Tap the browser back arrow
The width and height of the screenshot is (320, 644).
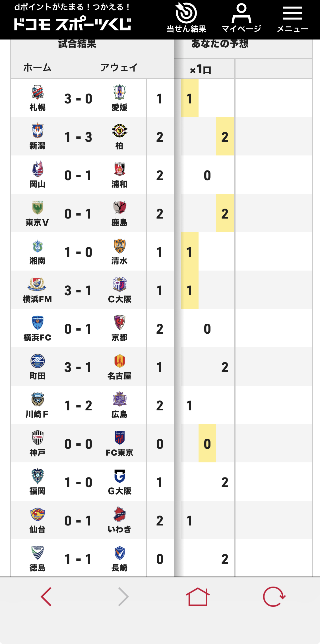coord(46,597)
